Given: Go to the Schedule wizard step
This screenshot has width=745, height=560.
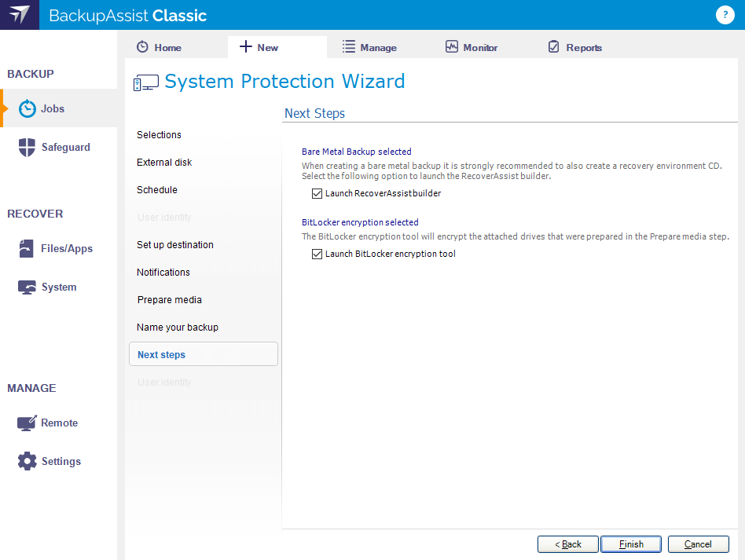Looking at the screenshot, I should (x=157, y=190).
